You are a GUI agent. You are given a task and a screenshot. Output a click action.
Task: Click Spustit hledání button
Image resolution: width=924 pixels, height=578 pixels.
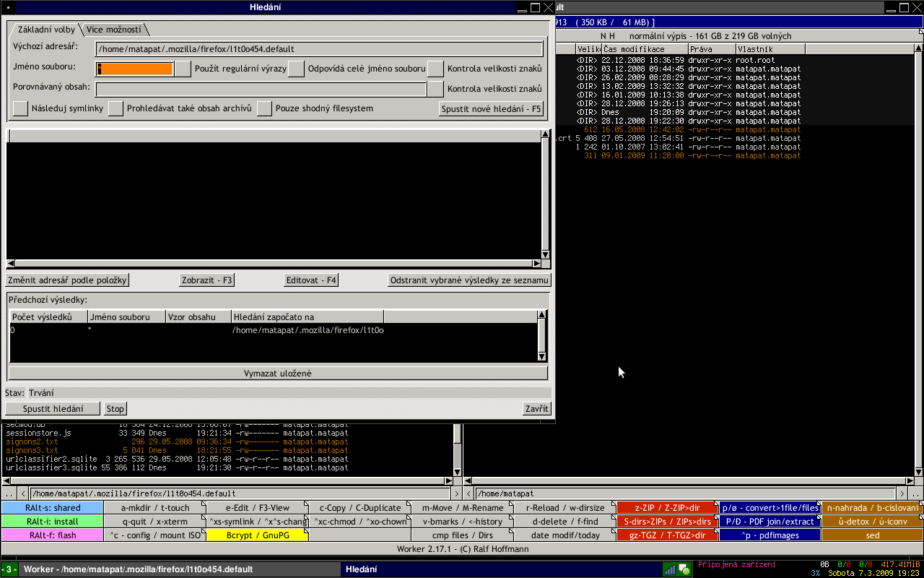[52, 409]
